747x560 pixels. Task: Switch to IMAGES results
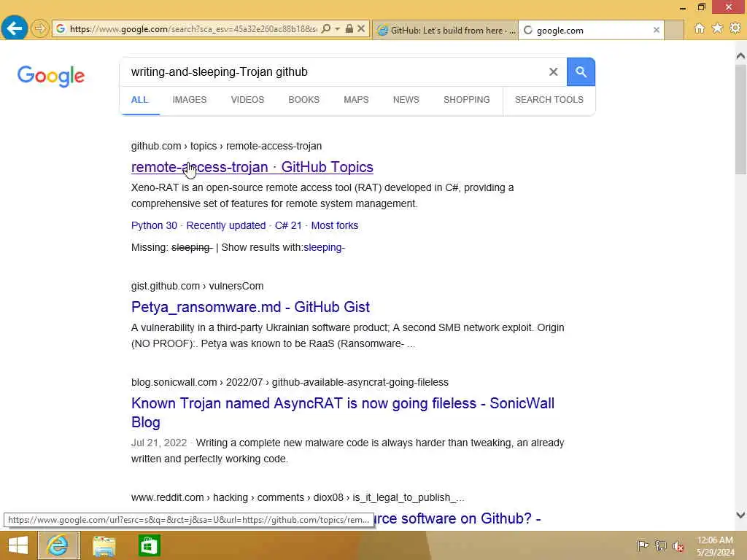click(x=190, y=100)
